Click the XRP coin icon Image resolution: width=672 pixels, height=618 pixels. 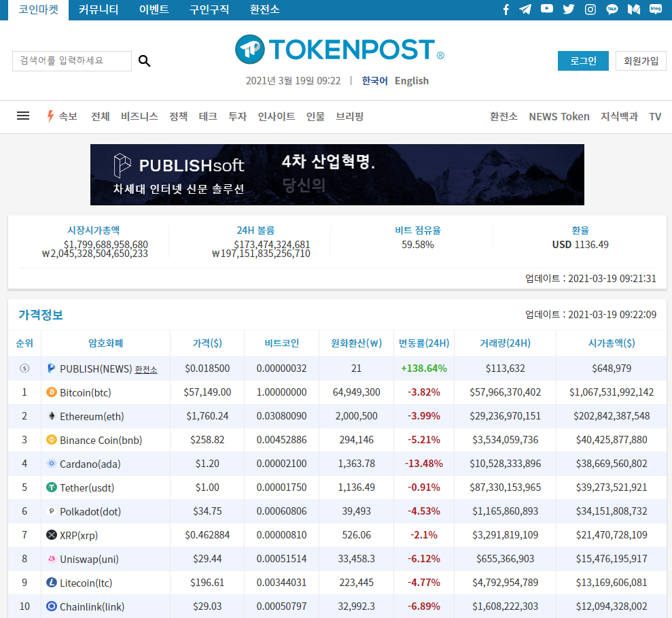point(52,535)
